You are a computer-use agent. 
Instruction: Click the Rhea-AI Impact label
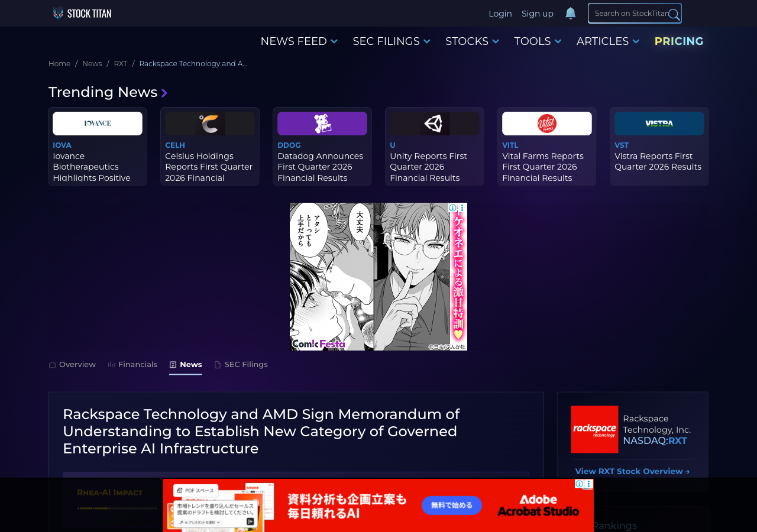pos(110,492)
